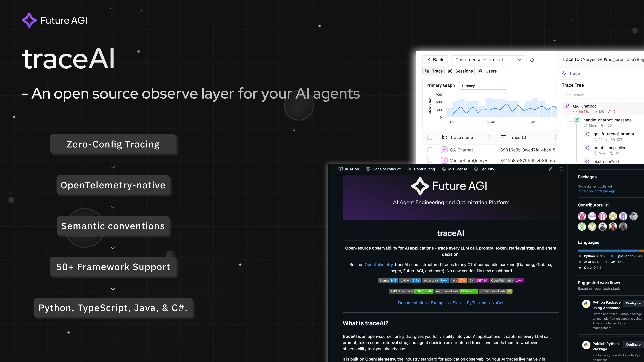This screenshot has height=362, width=644.
Task: Click the tag icon beside project dropdown
Action: tap(532, 60)
